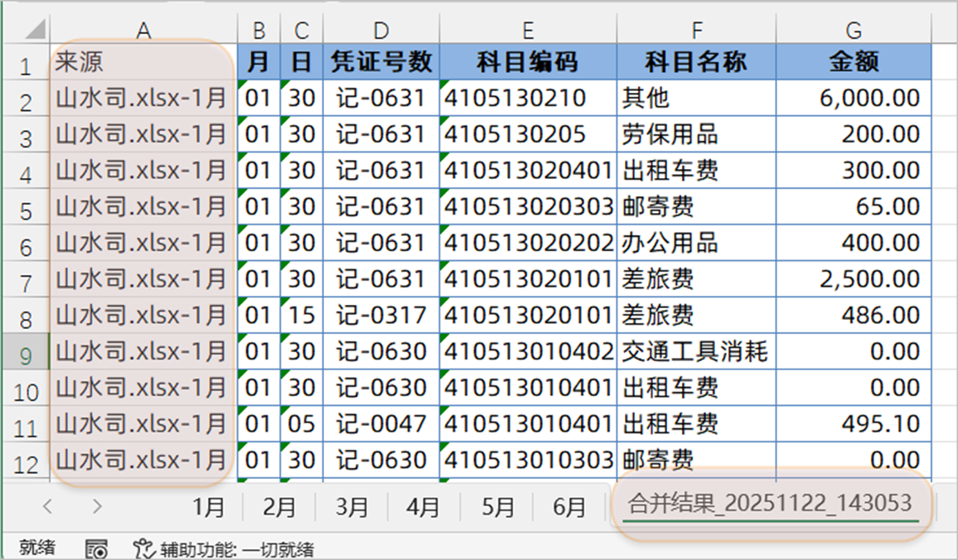Click the 来源 header cell in A1

[143, 62]
